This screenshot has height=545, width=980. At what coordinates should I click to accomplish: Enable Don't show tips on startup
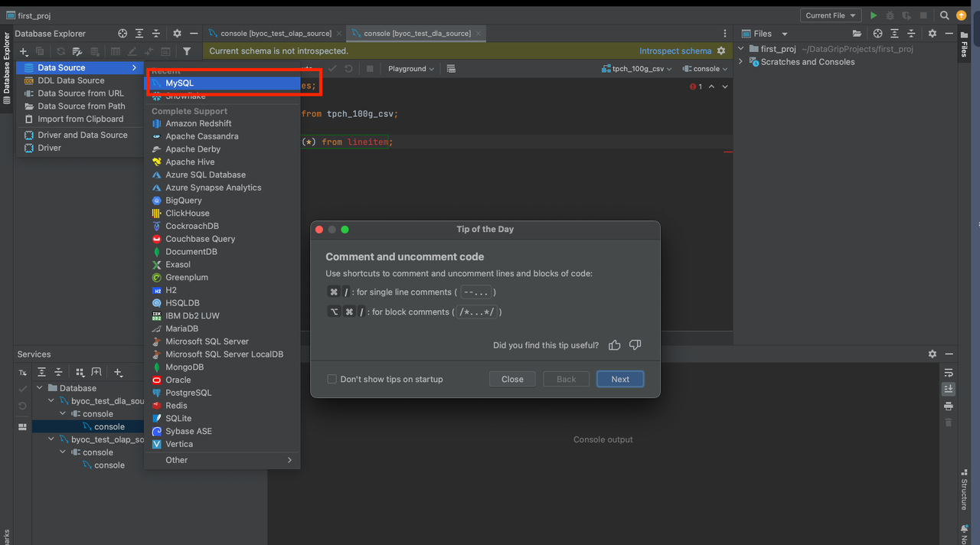pyautogui.click(x=332, y=379)
